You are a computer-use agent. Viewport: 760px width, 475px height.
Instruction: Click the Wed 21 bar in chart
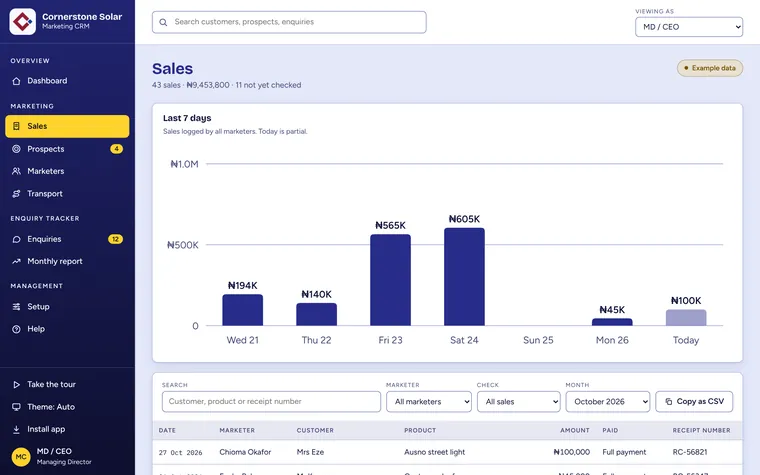243,310
